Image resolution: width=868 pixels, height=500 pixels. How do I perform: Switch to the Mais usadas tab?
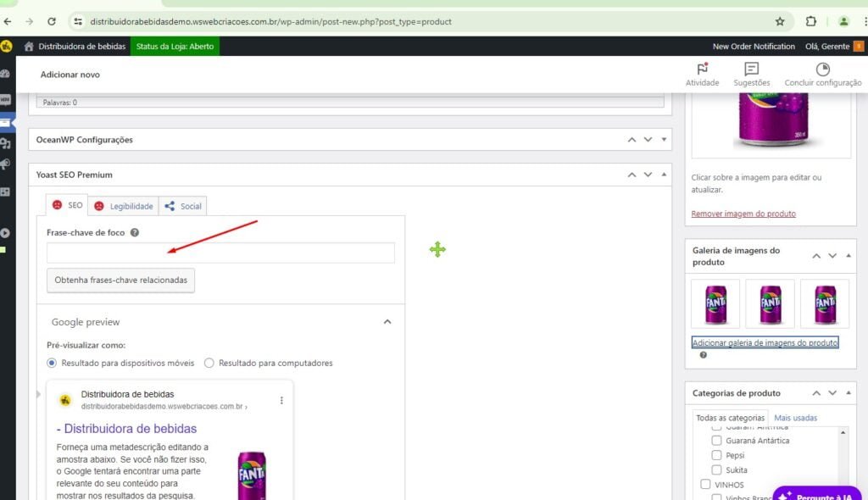click(795, 418)
